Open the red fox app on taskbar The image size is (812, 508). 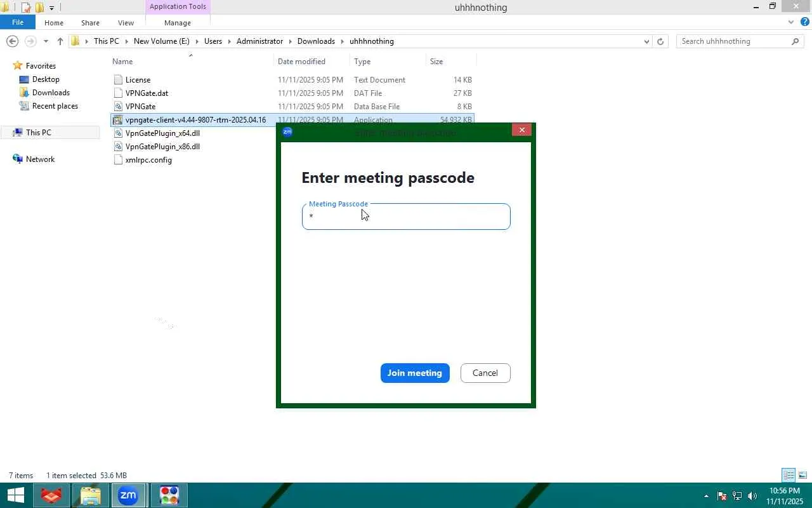tap(51, 495)
